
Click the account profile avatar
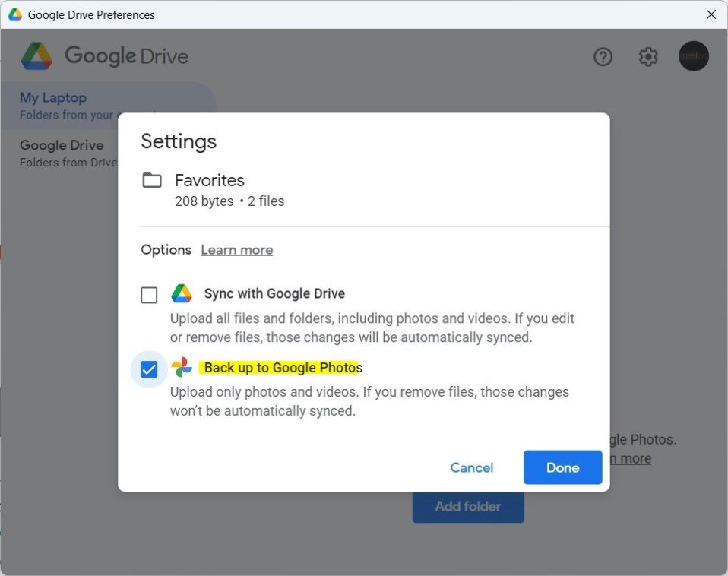click(x=693, y=56)
